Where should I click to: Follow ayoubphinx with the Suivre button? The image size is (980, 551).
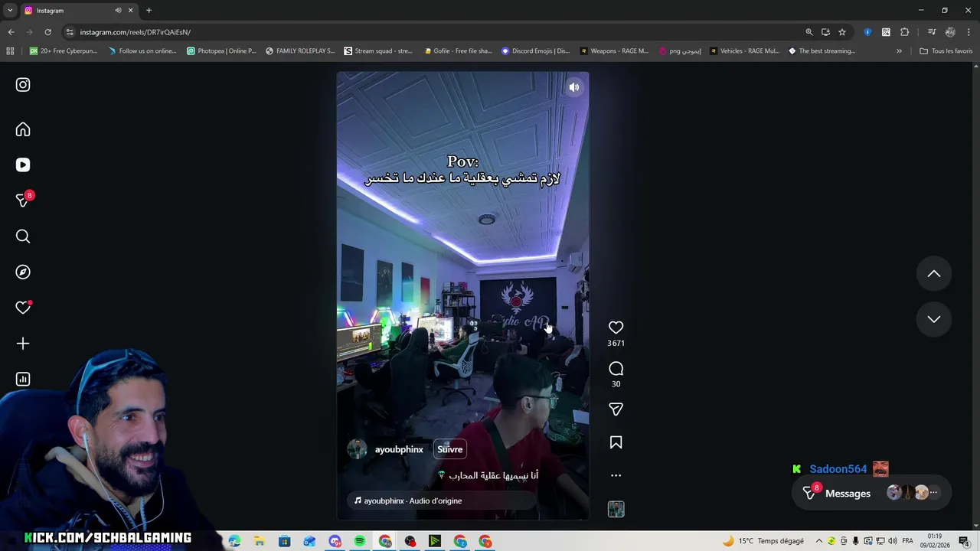[450, 449]
